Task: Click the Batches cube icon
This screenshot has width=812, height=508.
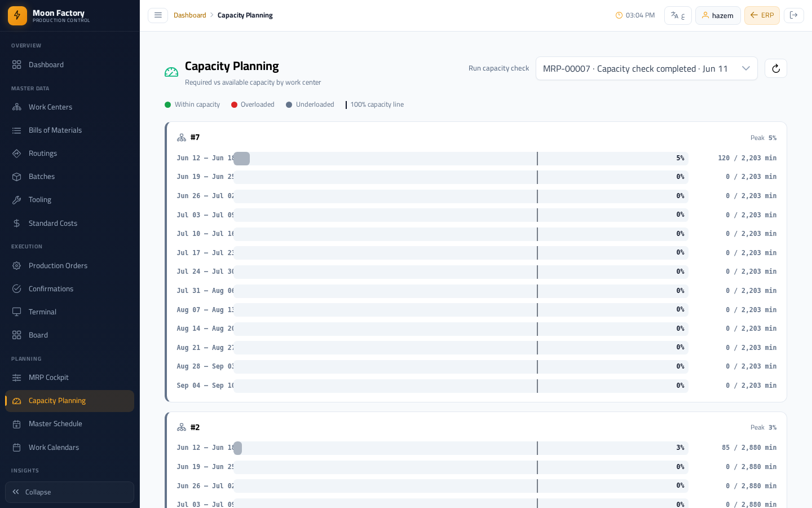Action: pyautogui.click(x=17, y=177)
